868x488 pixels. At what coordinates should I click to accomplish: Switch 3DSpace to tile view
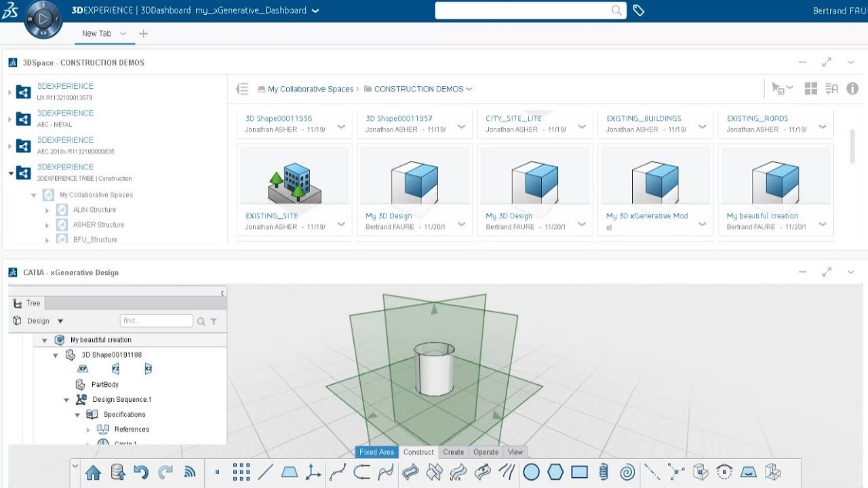pyautogui.click(x=810, y=89)
